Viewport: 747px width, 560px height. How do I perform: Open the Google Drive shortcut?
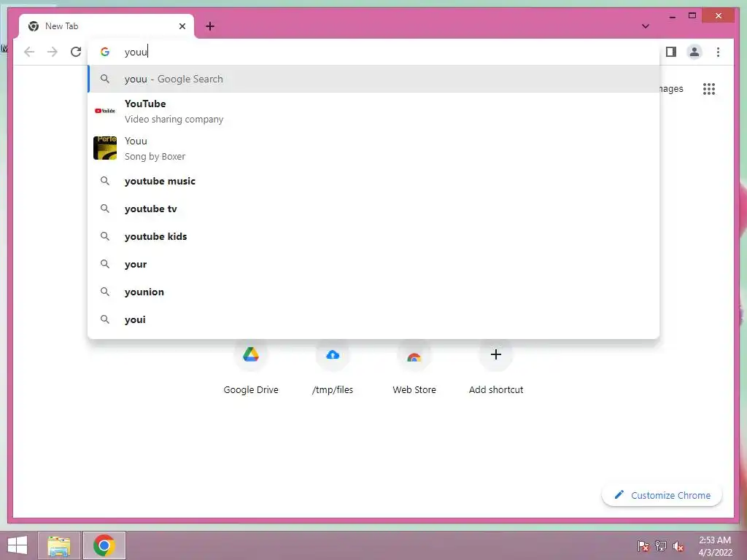(x=251, y=367)
